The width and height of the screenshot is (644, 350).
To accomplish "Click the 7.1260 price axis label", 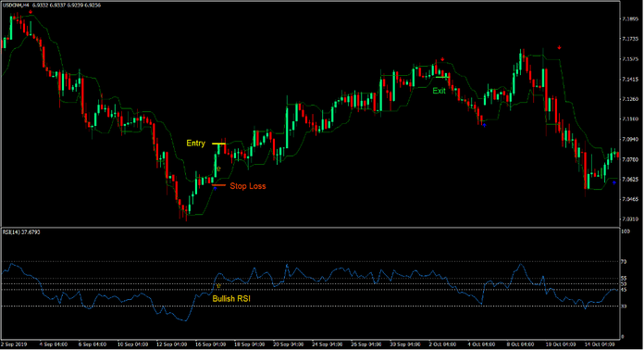I will [630, 99].
